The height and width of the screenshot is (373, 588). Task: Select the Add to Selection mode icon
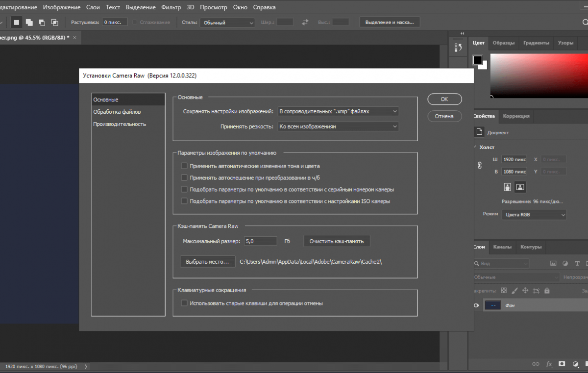[x=29, y=22]
